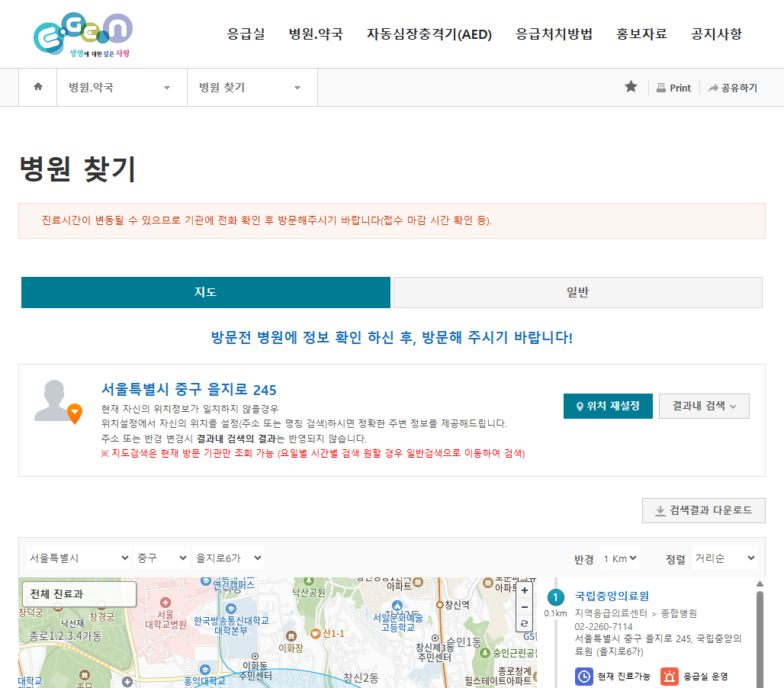Click the E-Gen site logo
Screen dimensions: 784x688
[x=83, y=35]
